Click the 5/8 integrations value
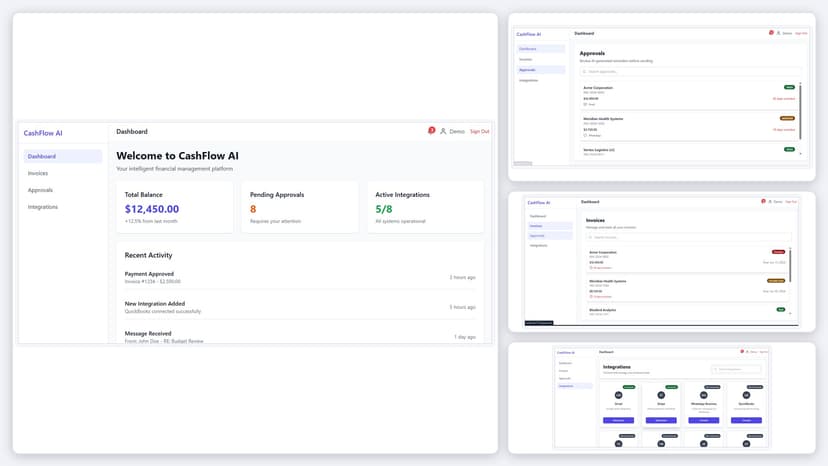The image size is (828, 466). pos(384,209)
